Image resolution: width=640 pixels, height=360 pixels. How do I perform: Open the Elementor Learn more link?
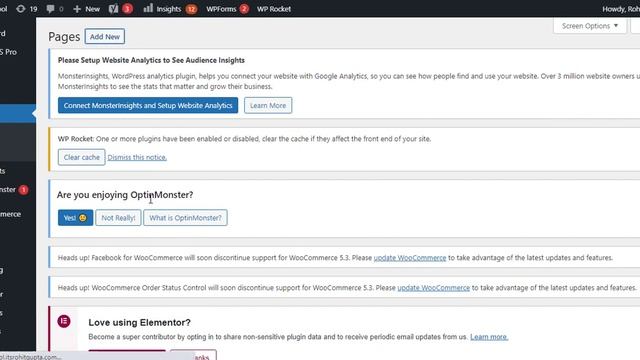point(489,337)
